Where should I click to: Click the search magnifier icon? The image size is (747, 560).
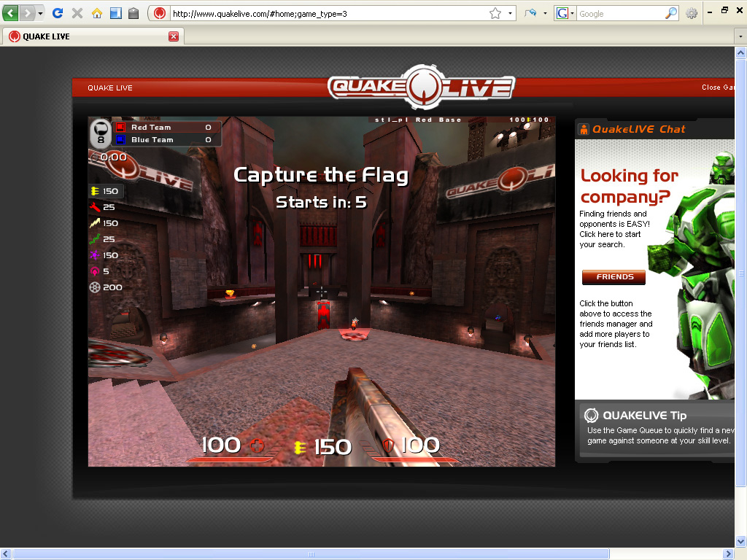tap(671, 13)
